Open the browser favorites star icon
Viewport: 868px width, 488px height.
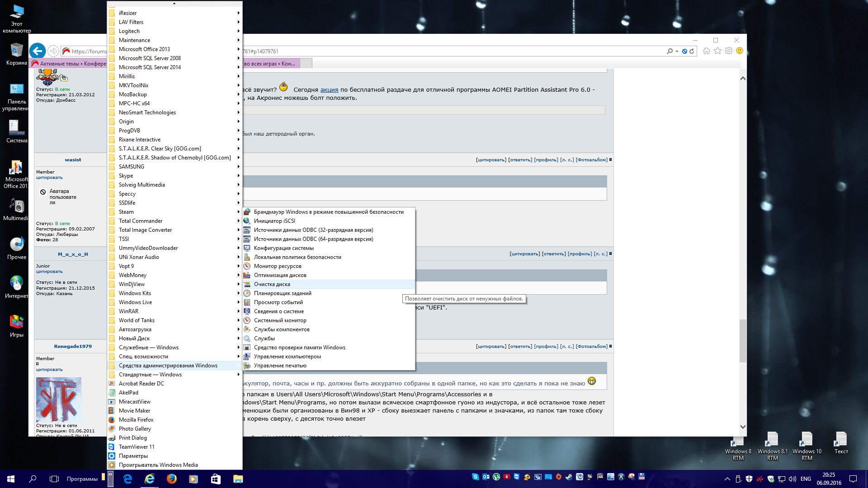[717, 51]
